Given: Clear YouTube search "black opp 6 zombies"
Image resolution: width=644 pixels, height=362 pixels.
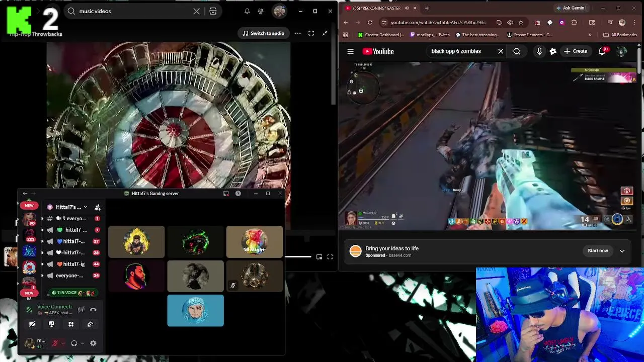Looking at the screenshot, I should (x=501, y=51).
